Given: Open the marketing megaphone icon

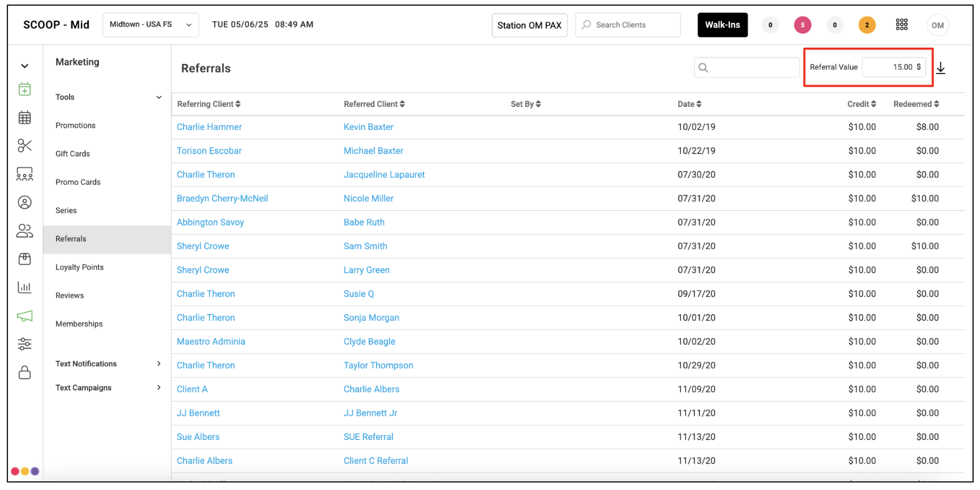Looking at the screenshot, I should click(x=25, y=316).
